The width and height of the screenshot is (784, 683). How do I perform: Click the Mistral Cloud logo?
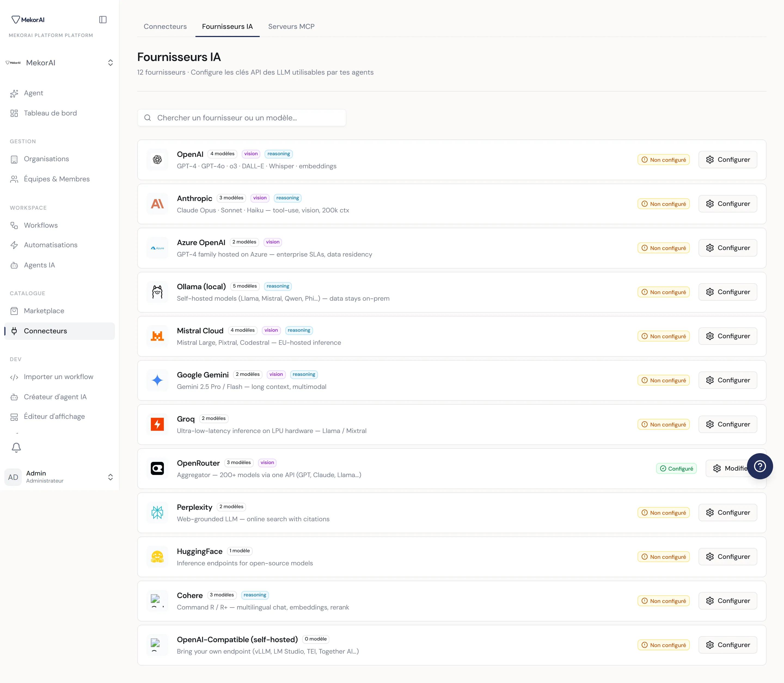pos(157,336)
